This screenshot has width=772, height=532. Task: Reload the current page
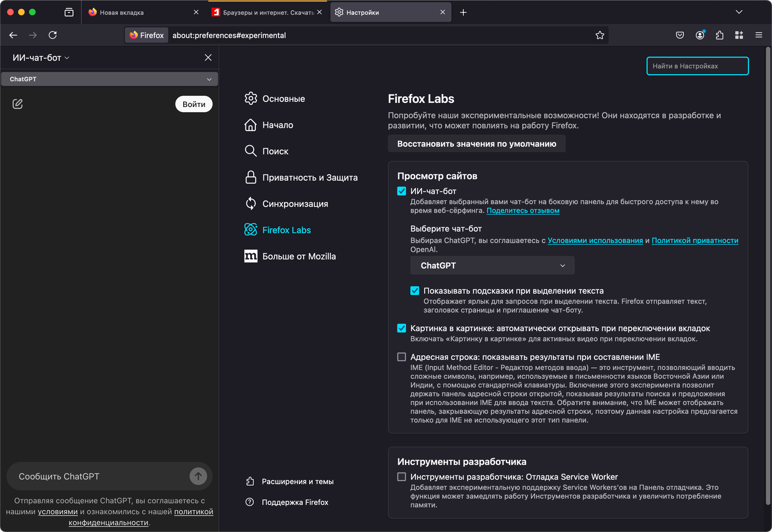pos(52,35)
